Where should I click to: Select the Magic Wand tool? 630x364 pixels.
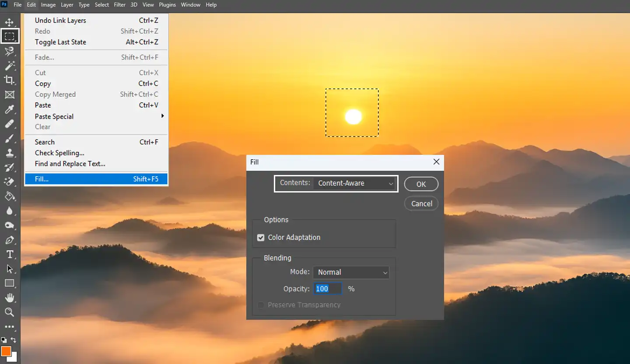[9, 66]
